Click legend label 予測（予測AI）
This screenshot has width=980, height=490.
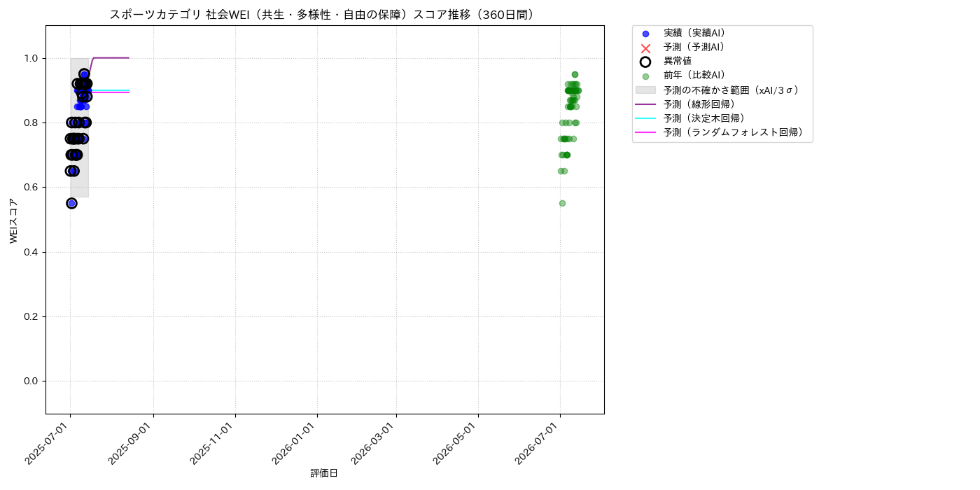click(x=696, y=48)
